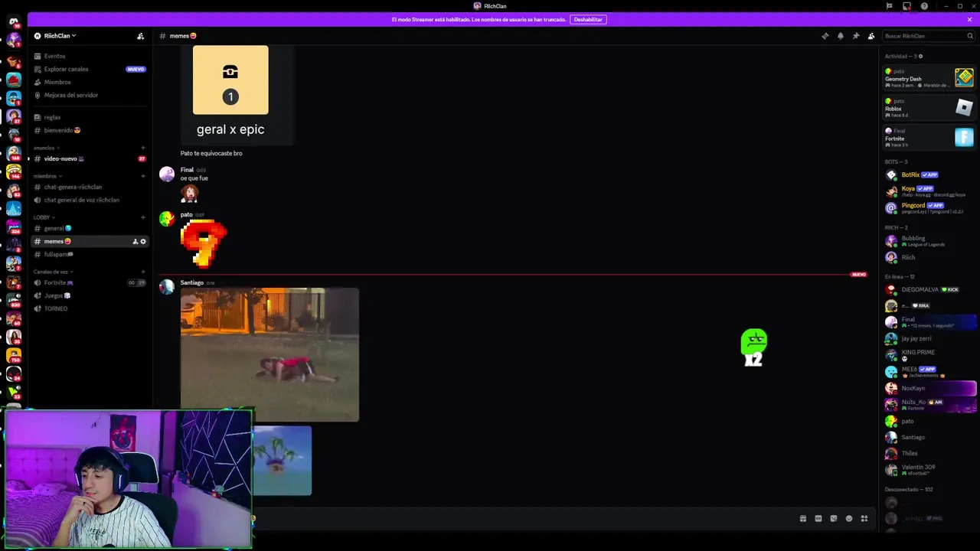The height and width of the screenshot is (551, 980).
Task: Join the TORNEO voice channel
Action: [x=88, y=308]
